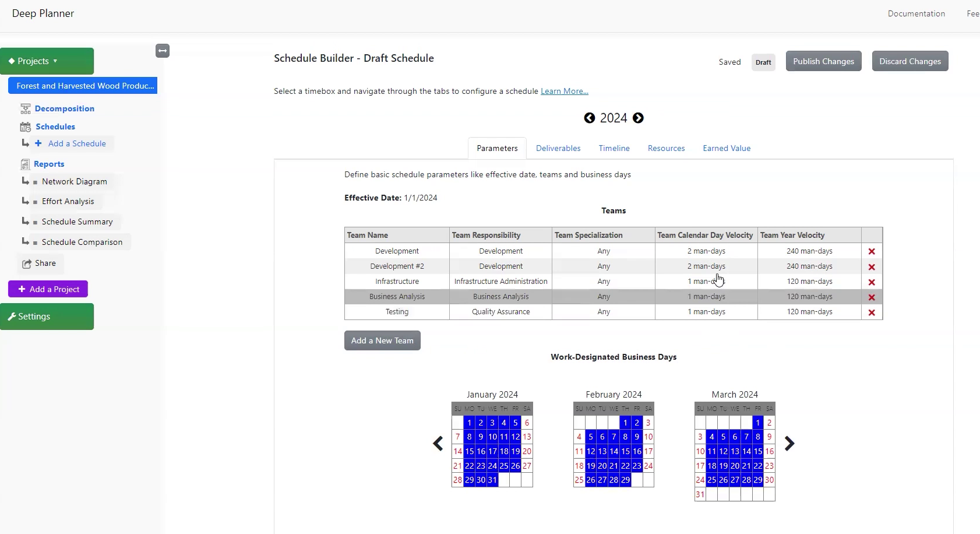Viewport: 980px width, 534px height.
Task: Toggle January 15 business day
Action: pos(469,451)
